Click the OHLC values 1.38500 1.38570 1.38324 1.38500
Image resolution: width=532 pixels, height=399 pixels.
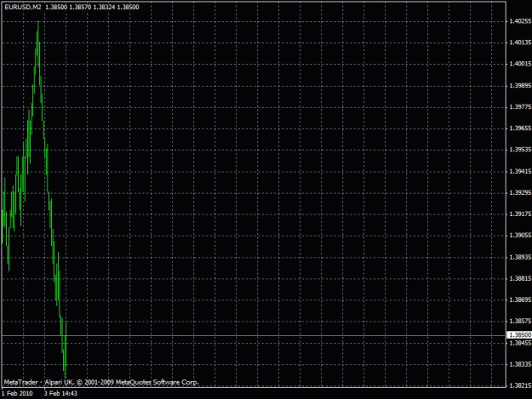92,7
